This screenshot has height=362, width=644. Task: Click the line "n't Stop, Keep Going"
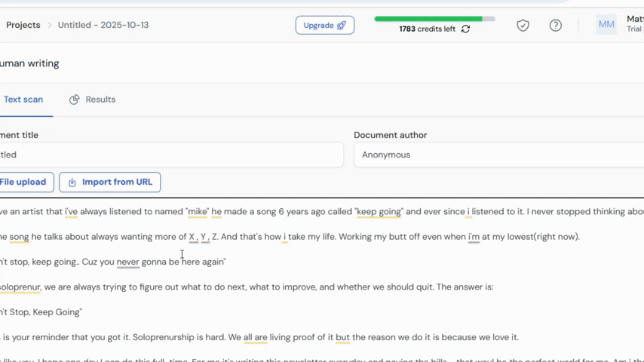pyautogui.click(x=41, y=312)
